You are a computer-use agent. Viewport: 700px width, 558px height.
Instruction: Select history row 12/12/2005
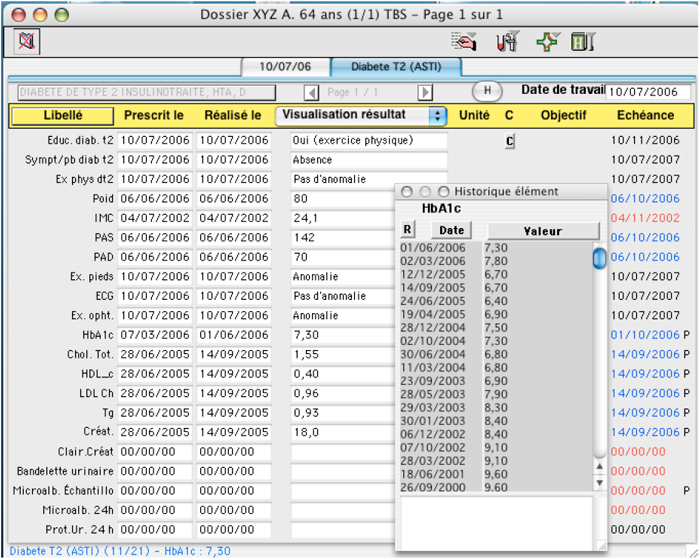pos(496,275)
